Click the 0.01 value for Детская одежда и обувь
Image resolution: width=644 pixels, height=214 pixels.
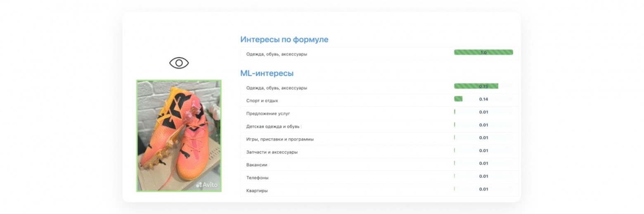483,125
